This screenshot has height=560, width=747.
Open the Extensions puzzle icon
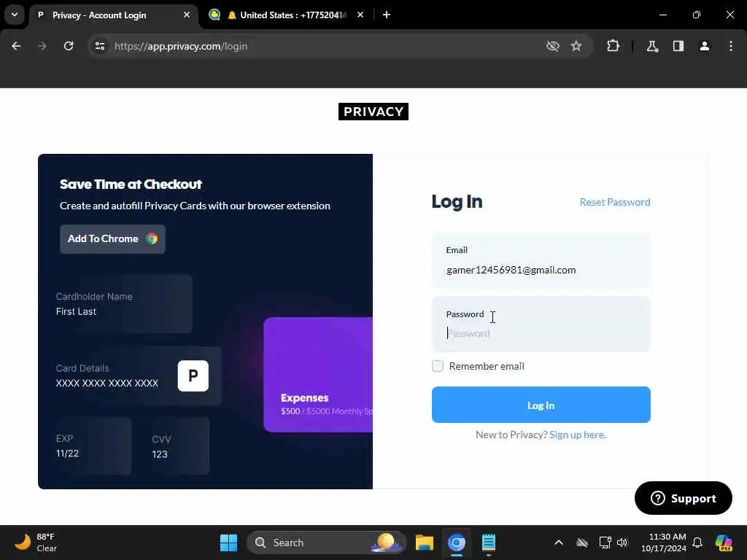613,46
